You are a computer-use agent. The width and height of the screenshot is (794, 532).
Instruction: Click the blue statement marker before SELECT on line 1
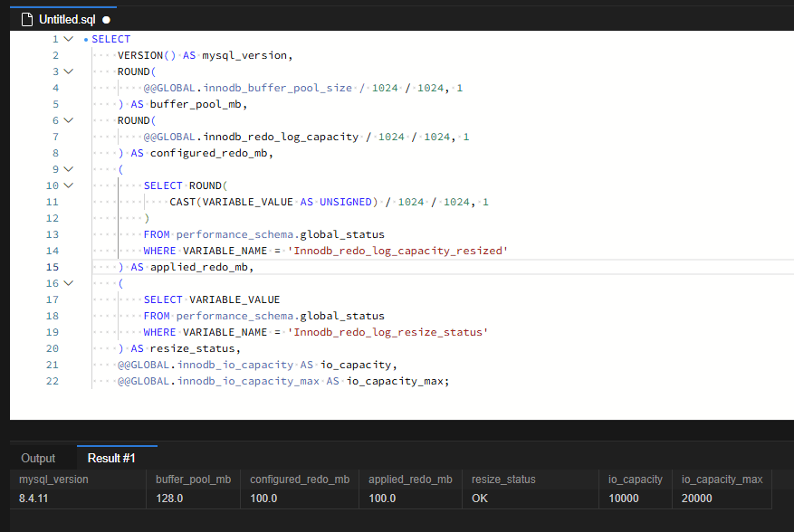(86, 40)
